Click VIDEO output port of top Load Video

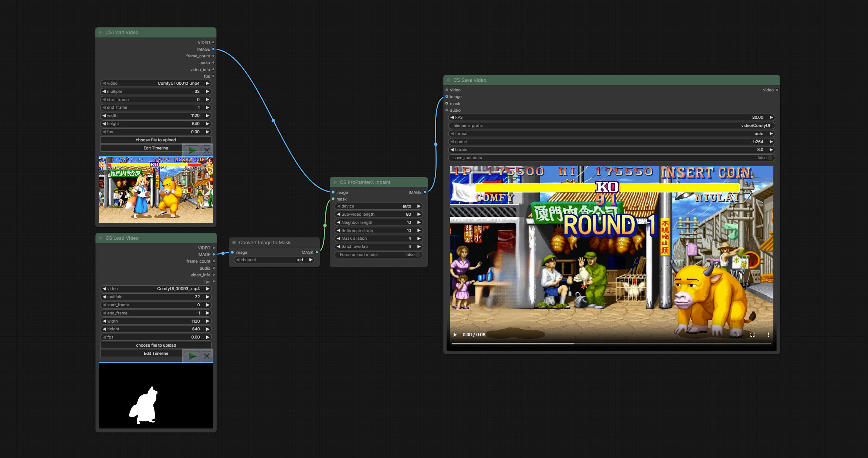(213, 42)
